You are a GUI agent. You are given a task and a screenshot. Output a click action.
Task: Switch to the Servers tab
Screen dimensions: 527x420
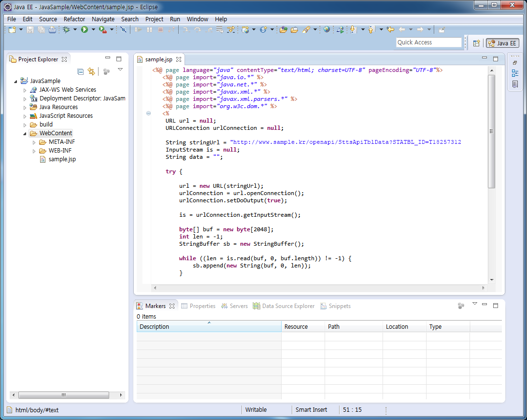239,306
